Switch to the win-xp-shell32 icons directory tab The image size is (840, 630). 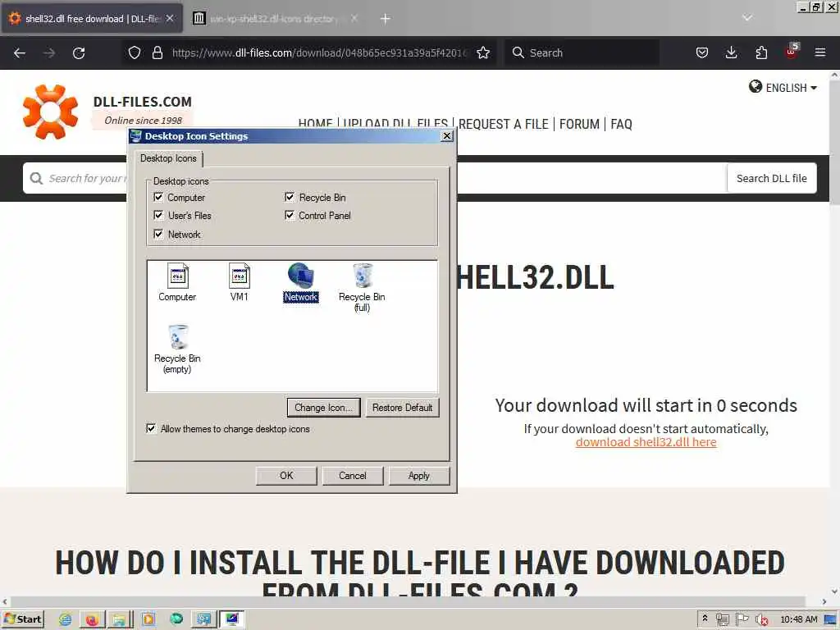275,19
